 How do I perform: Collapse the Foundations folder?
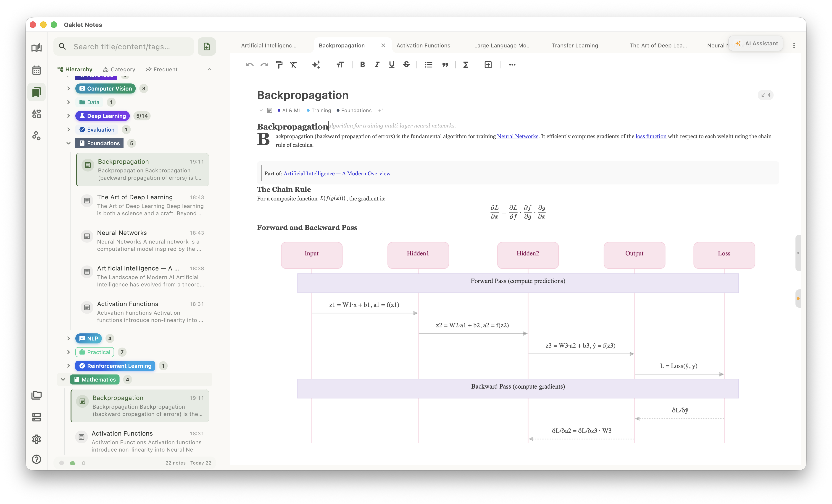pos(68,143)
